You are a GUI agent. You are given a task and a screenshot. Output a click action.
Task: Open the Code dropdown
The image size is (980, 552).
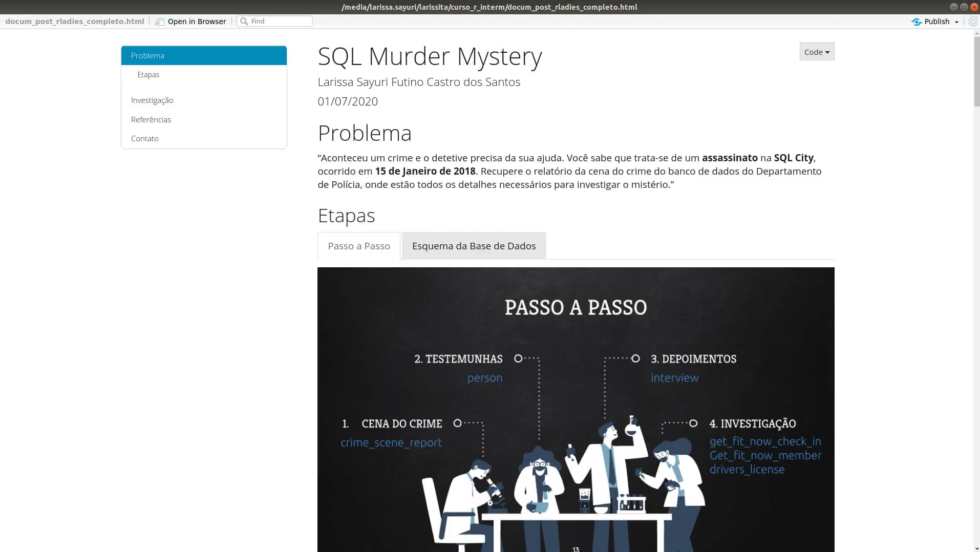pyautogui.click(x=816, y=52)
